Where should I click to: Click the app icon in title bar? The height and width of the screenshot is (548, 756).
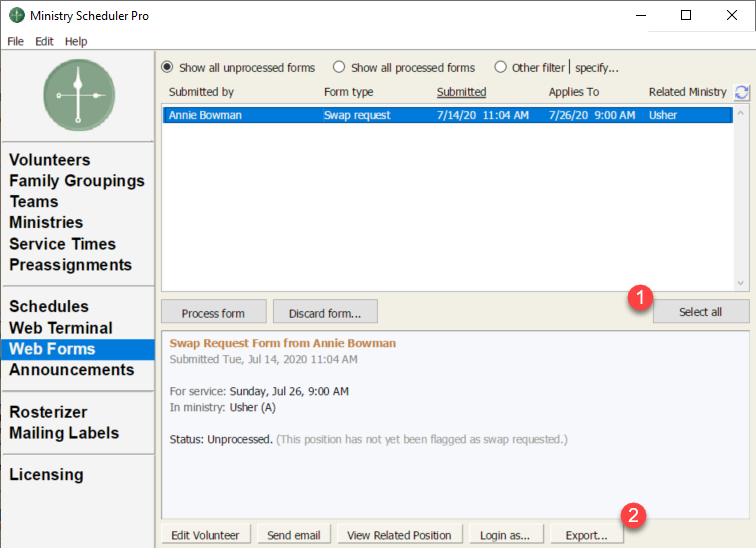click(x=16, y=16)
